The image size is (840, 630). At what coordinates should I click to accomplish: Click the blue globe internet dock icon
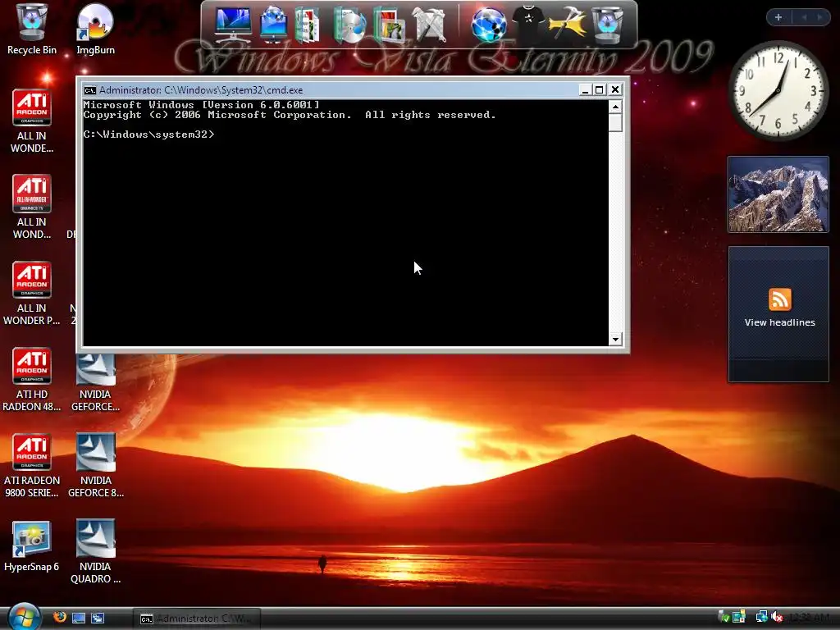click(489, 24)
